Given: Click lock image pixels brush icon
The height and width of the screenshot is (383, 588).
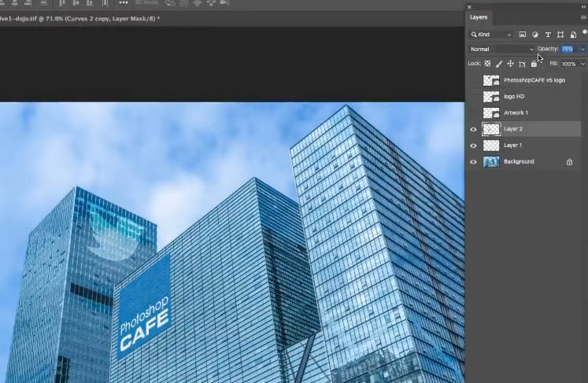Looking at the screenshot, I should [499, 64].
